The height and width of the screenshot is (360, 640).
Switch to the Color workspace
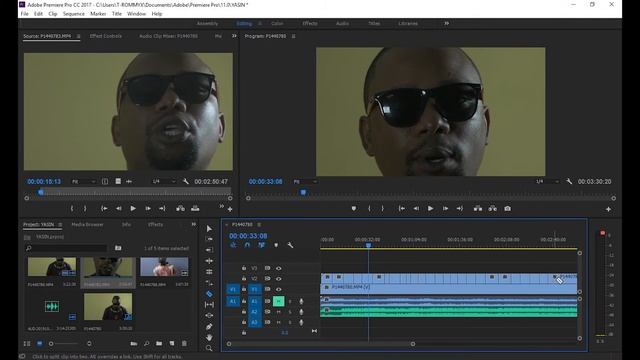tap(277, 24)
